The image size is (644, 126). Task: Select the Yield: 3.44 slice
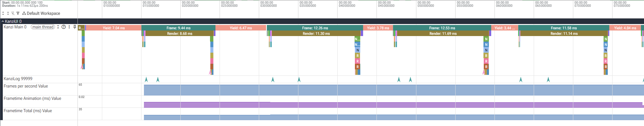coord(505,28)
